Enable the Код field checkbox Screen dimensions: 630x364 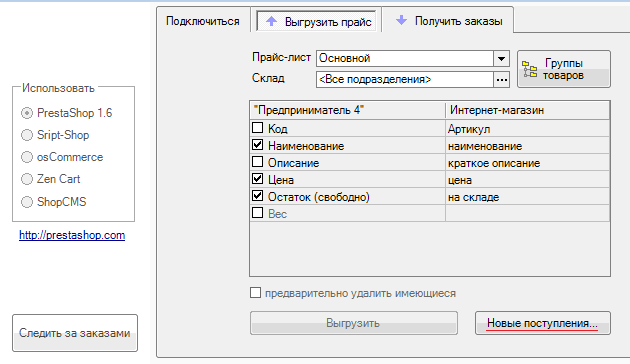tap(258, 128)
